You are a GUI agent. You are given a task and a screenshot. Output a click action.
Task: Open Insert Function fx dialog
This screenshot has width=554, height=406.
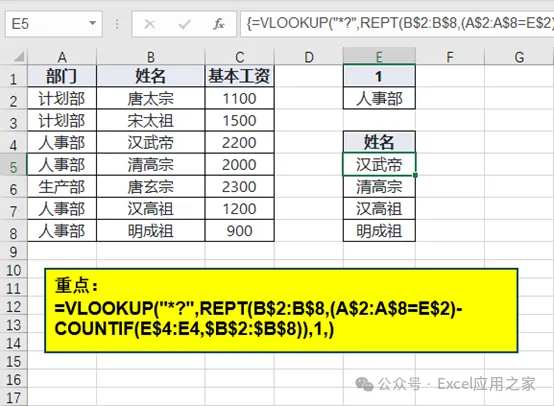point(219,24)
